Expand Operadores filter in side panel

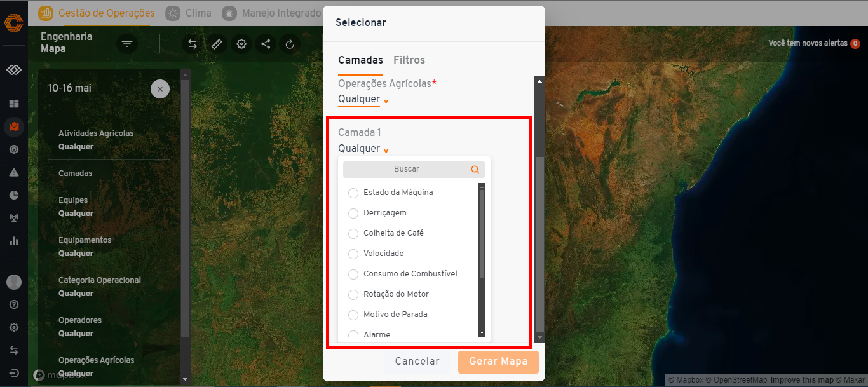tap(109, 327)
